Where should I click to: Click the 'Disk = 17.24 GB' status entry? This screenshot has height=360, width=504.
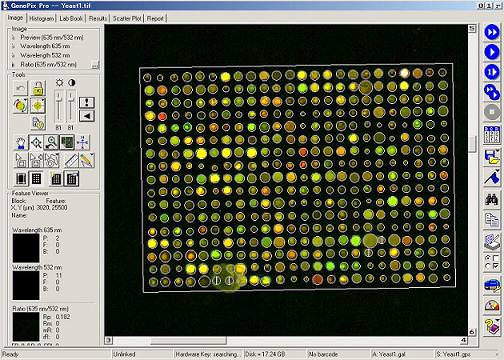pos(265,354)
